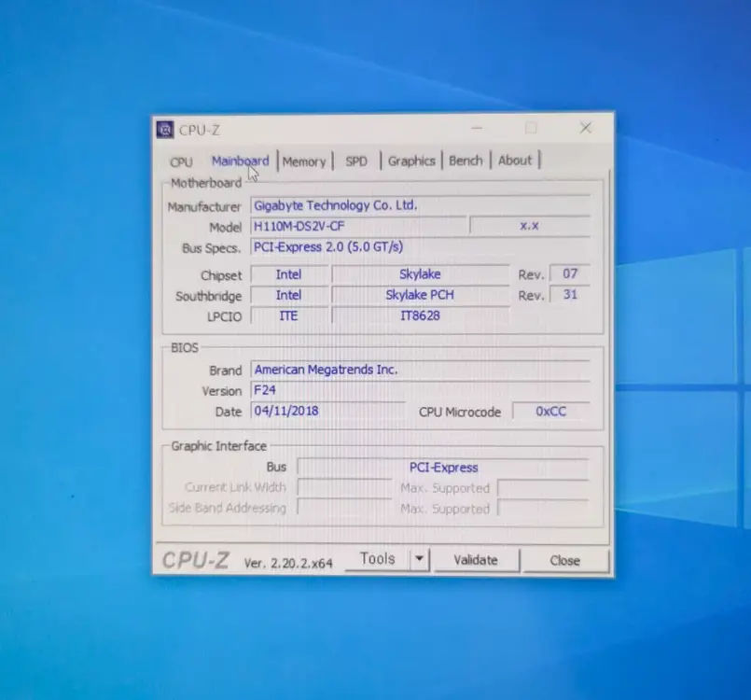Minimize the CPU-Z window
751x700 pixels.
(477, 128)
